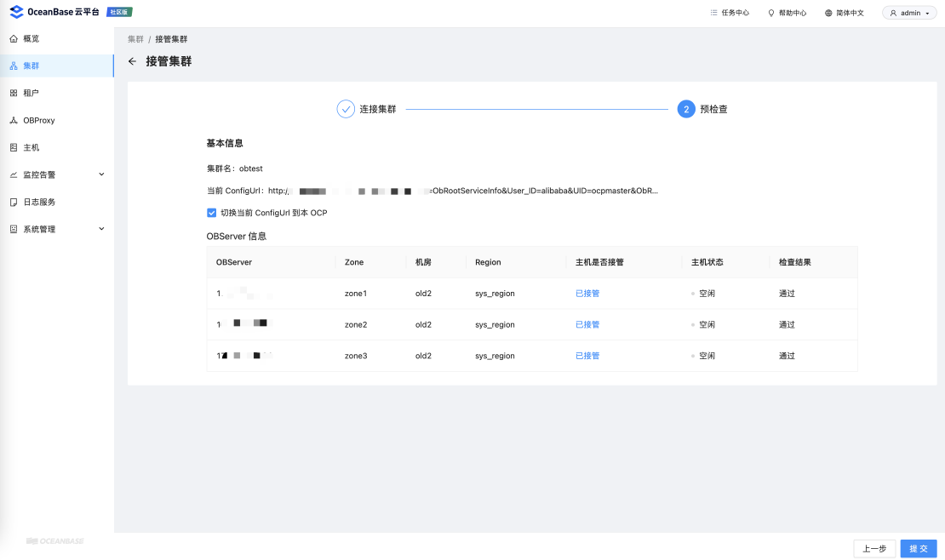
Task: Click the 任务中心 list icon
Action: click(x=713, y=13)
